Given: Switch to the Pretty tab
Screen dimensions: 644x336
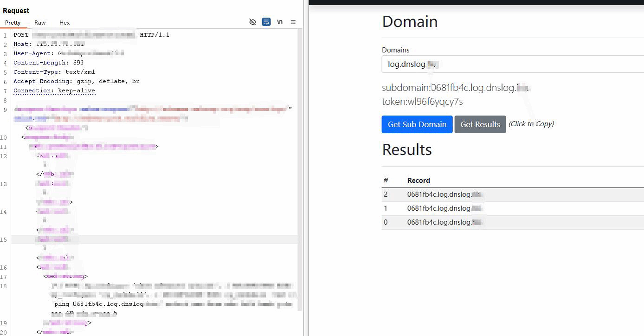Looking at the screenshot, I should click(x=13, y=23).
